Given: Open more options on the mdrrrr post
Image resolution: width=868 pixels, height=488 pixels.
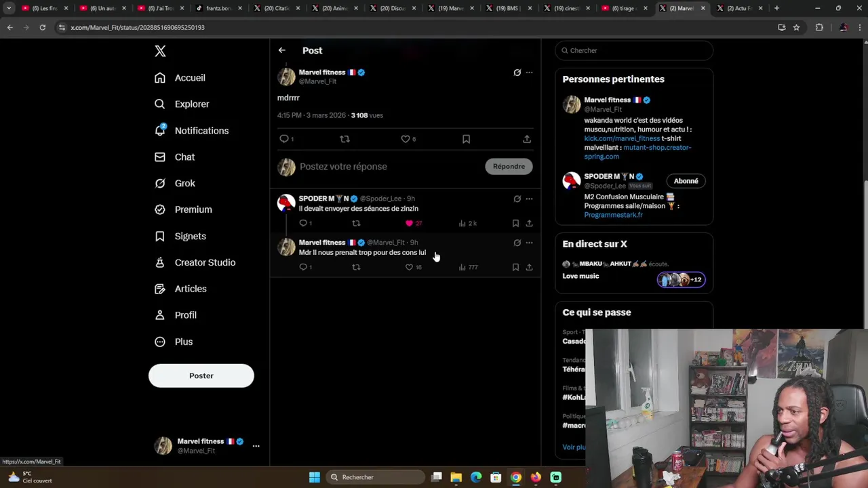Looking at the screenshot, I should click(x=529, y=73).
